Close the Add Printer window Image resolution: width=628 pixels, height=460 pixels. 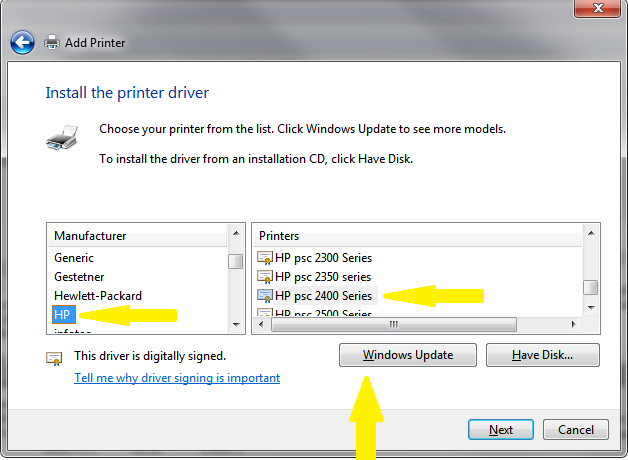(x=598, y=8)
